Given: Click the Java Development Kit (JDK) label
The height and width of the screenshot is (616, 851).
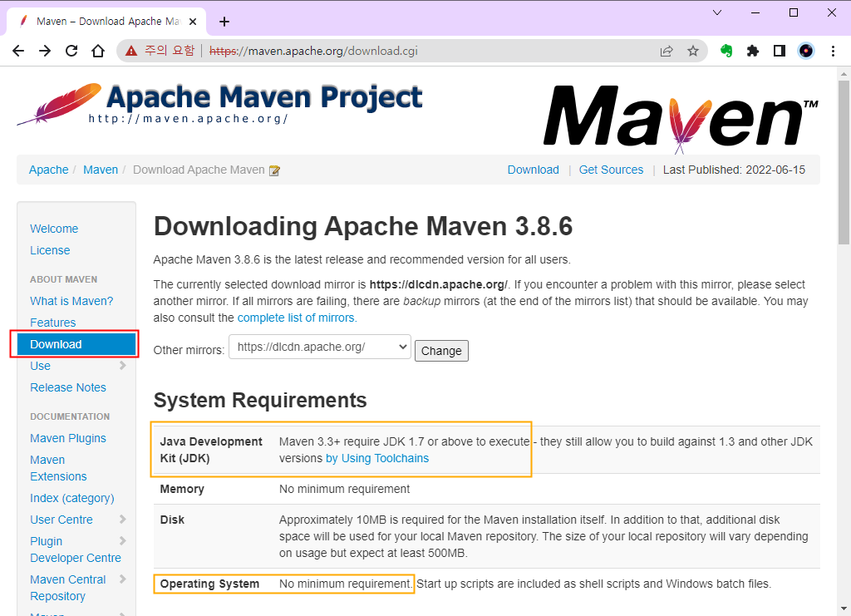Looking at the screenshot, I should point(211,450).
